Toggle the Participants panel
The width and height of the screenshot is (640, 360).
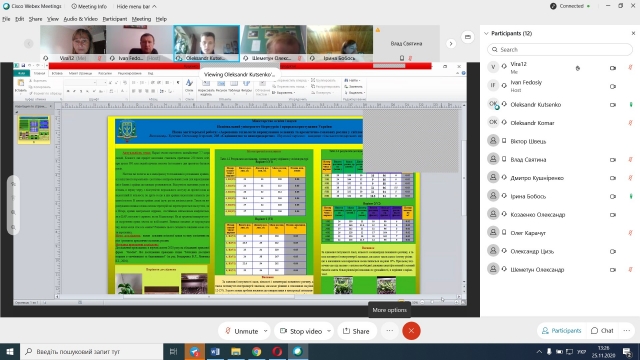562,331
